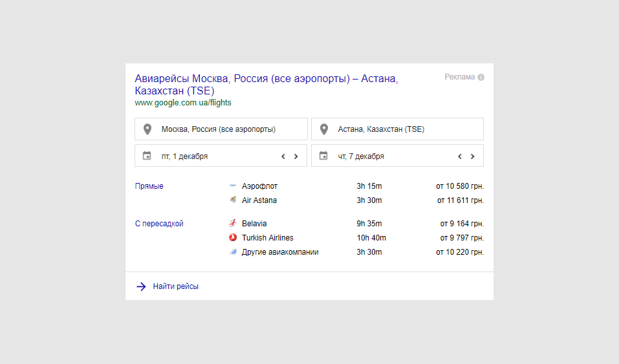Click the info icon beside Реклама
The image size is (619, 364).
(481, 77)
